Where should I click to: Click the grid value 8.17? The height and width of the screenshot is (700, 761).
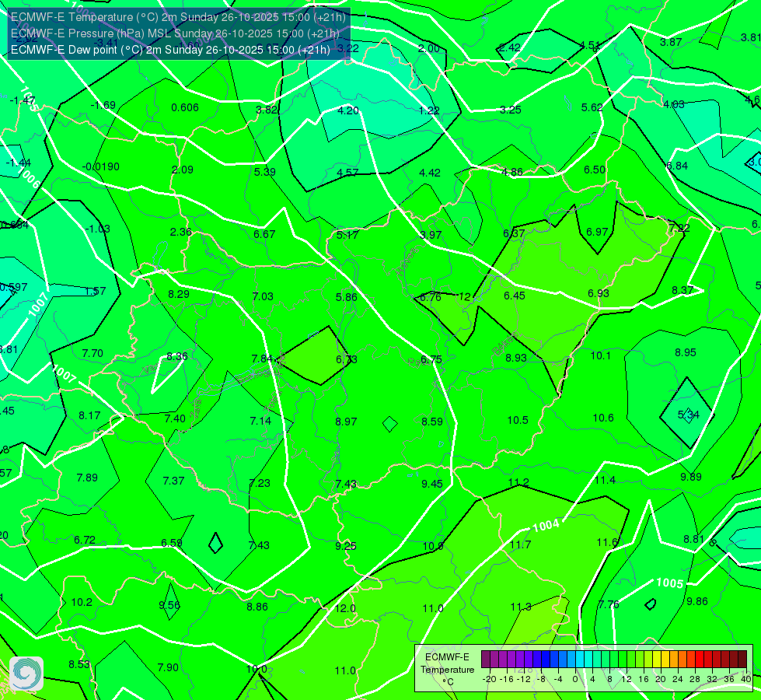click(x=90, y=415)
